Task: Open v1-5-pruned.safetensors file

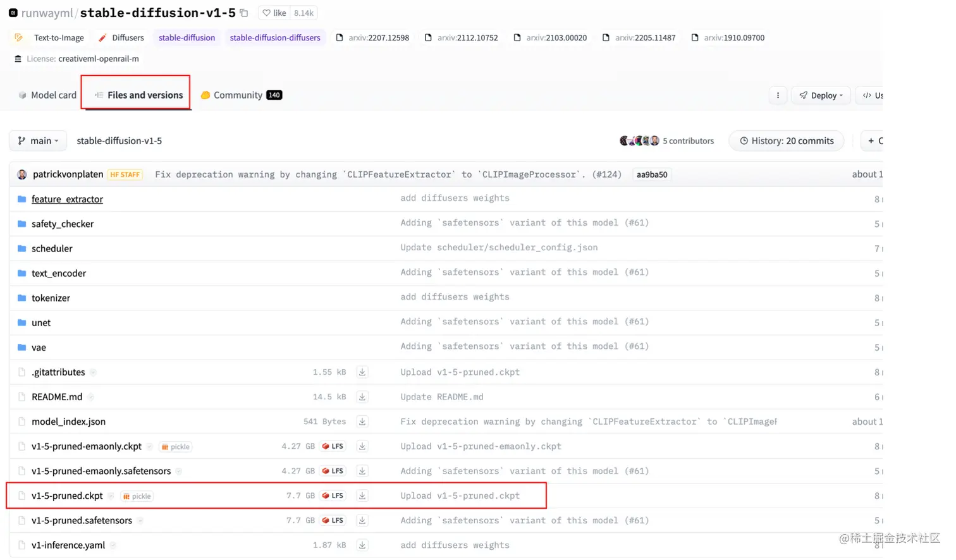Action: [82, 520]
